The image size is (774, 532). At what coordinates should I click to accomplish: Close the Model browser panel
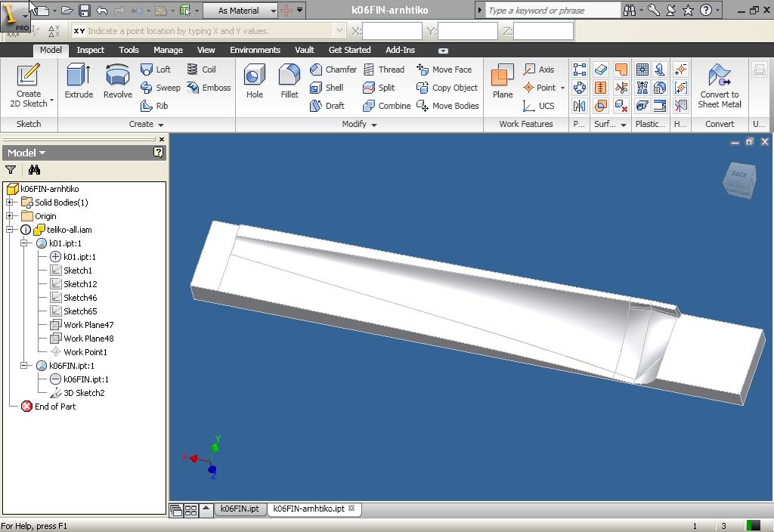[x=162, y=139]
